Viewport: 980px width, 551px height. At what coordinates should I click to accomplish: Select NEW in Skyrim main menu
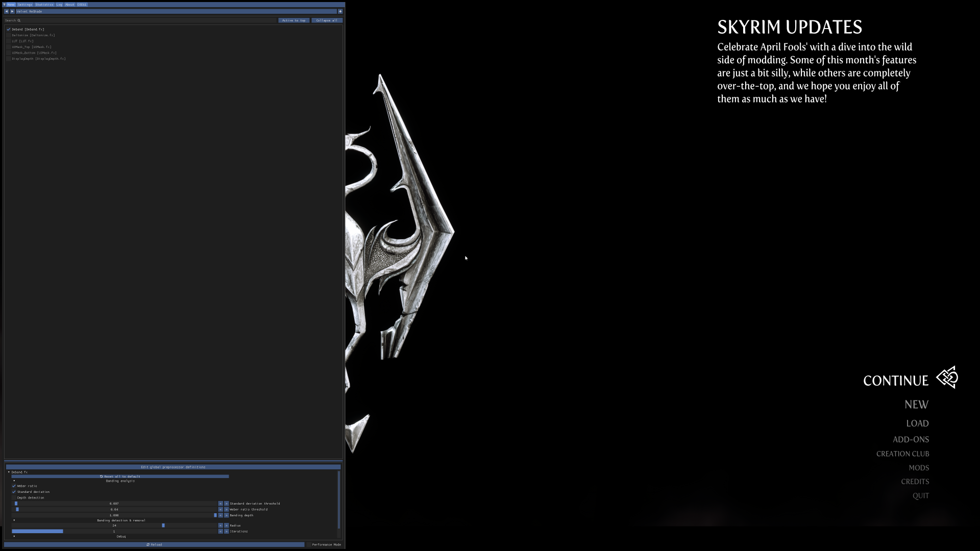916,405
